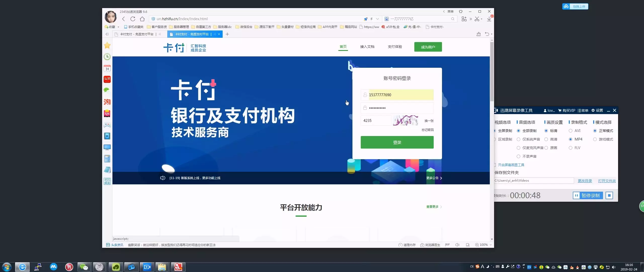Screen dimensions: 644x272
Task: Expand the 收藏 favorites dropdown arrow
Action: pyautogui.click(x=118, y=27)
